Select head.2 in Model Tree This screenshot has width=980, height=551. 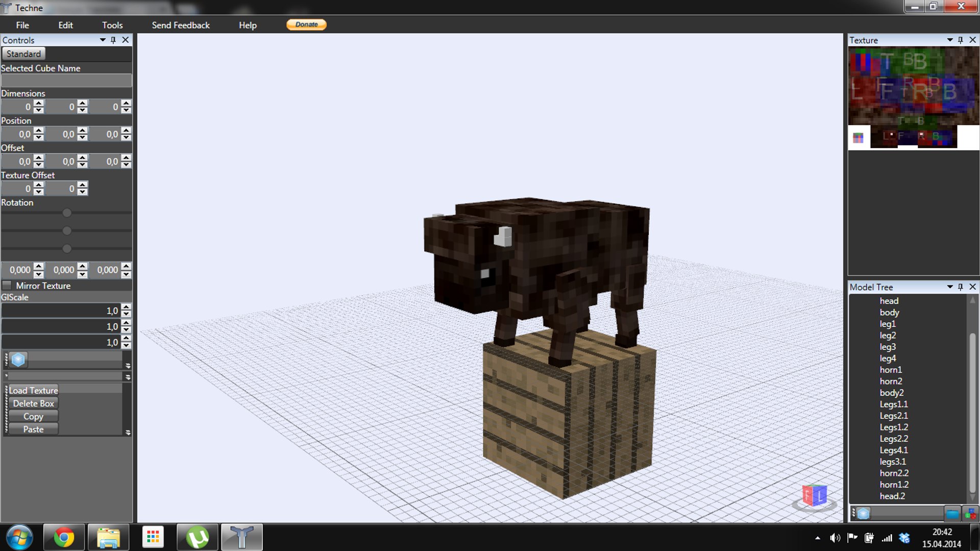(x=892, y=496)
